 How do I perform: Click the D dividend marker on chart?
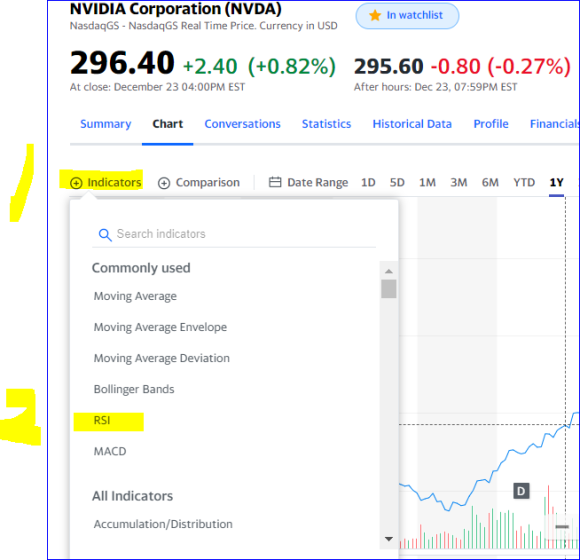[521, 491]
